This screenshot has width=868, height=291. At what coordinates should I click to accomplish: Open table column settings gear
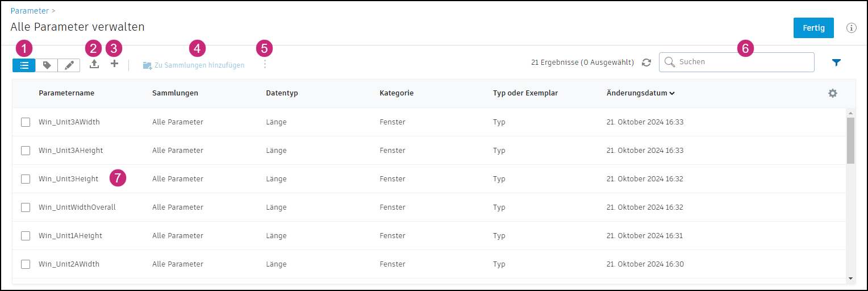tap(833, 93)
